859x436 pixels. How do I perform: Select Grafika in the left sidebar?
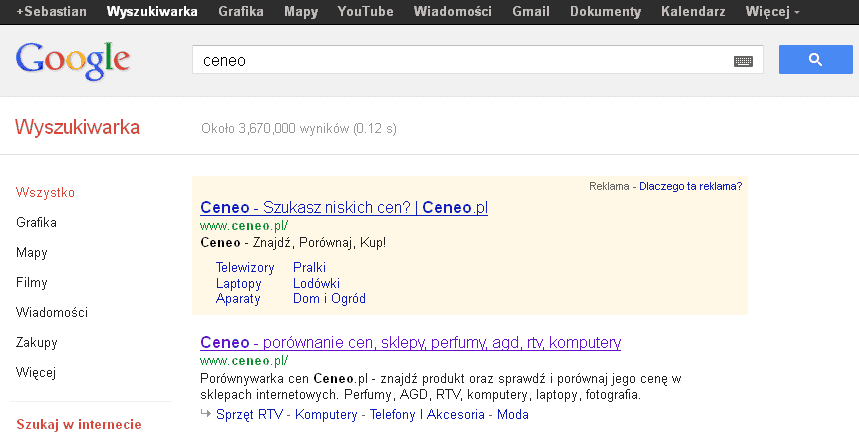click(36, 223)
